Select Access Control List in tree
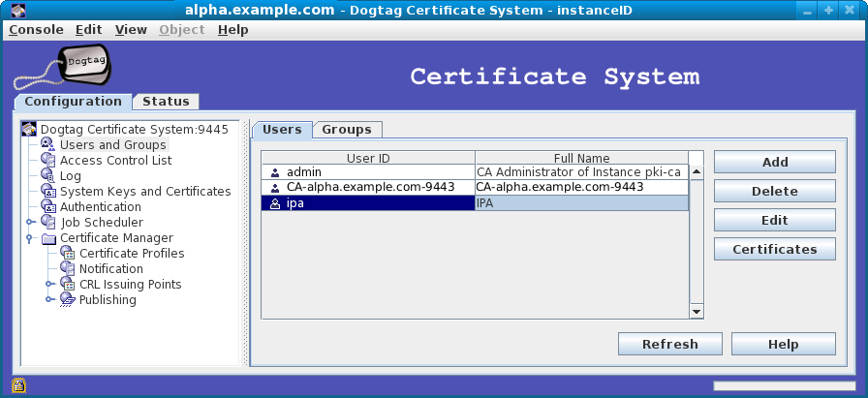Viewport: 868px width, 398px height. click(x=115, y=161)
